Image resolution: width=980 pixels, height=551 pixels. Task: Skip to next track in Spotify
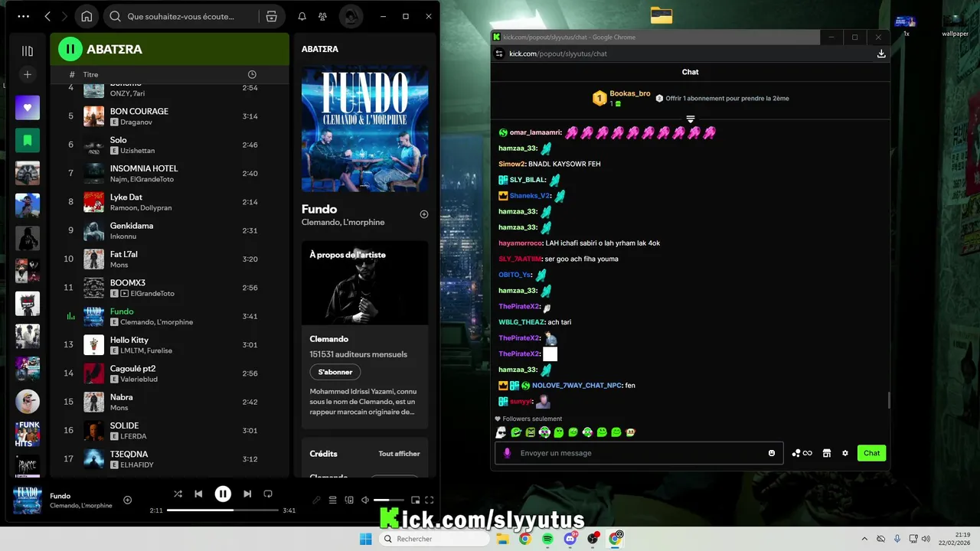pyautogui.click(x=247, y=494)
